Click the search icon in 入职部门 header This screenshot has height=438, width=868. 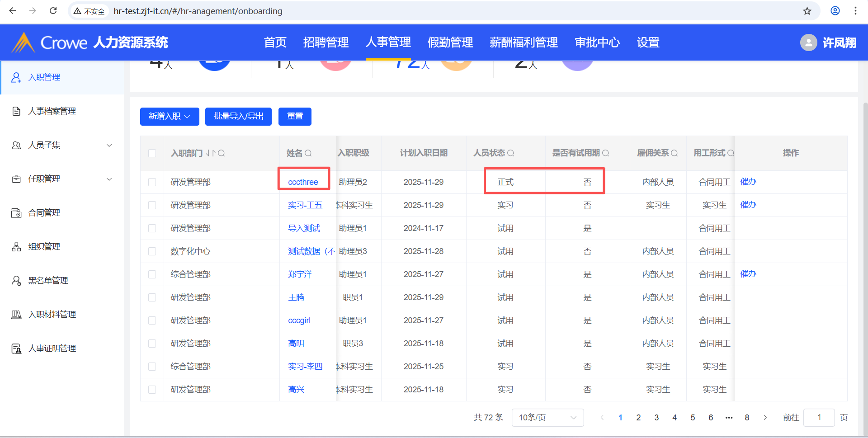click(222, 153)
